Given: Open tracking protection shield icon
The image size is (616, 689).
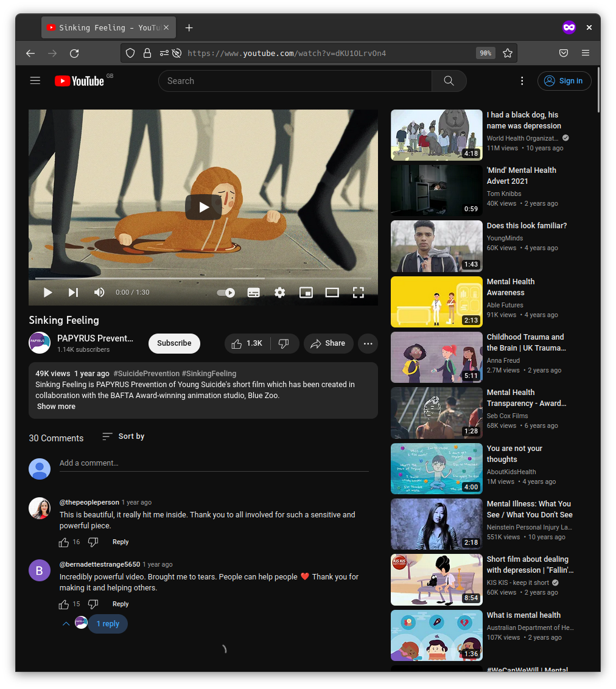Looking at the screenshot, I should 130,53.
